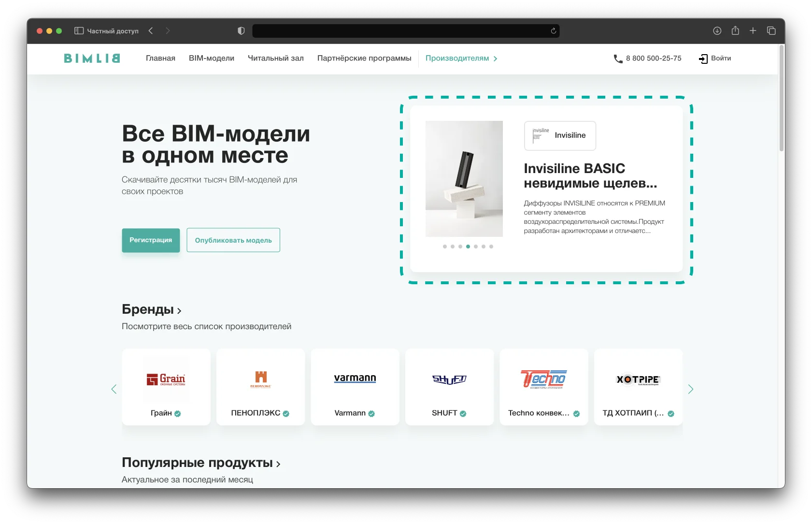Select the sixth slider dot
Viewport: 812px width, 524px height.
coord(484,247)
